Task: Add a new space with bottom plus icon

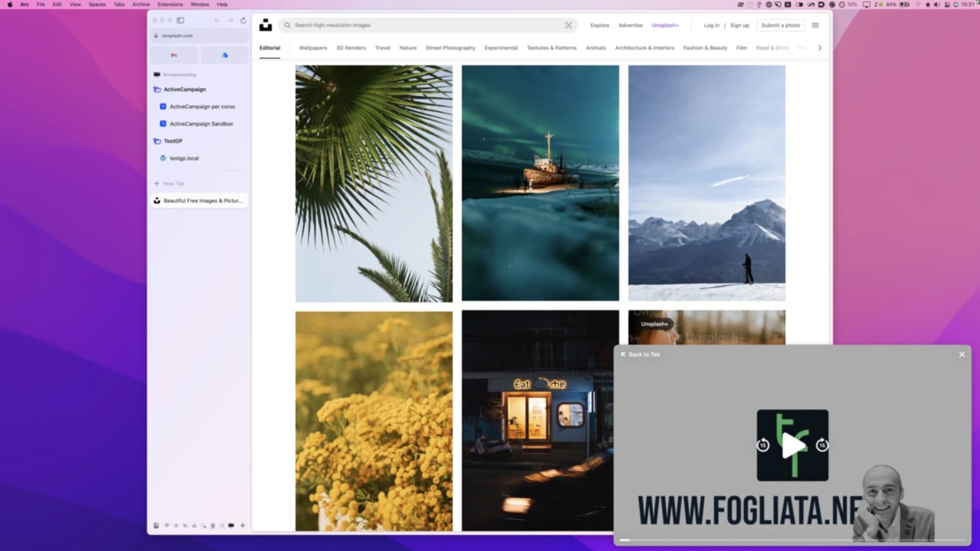Action: tap(242, 526)
